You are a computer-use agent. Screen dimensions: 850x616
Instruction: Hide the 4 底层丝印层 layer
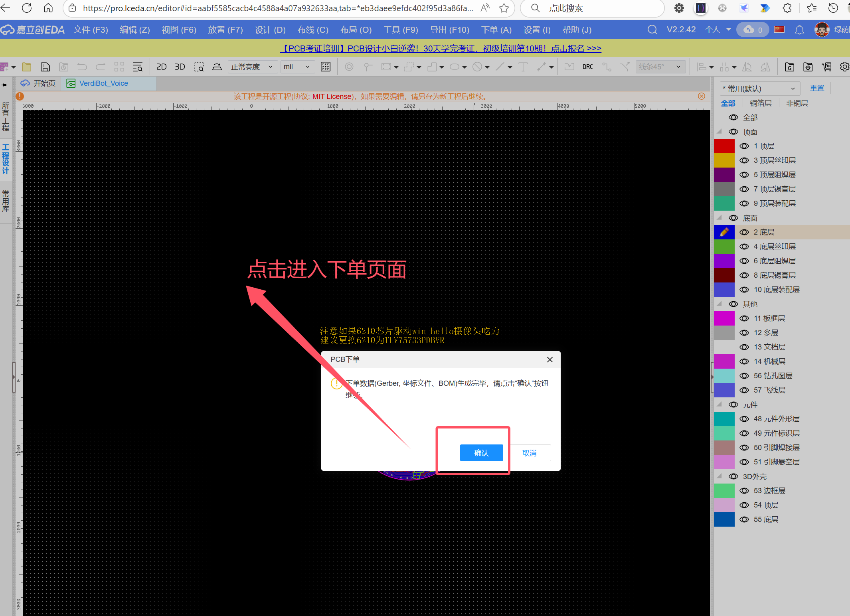pyautogui.click(x=744, y=247)
